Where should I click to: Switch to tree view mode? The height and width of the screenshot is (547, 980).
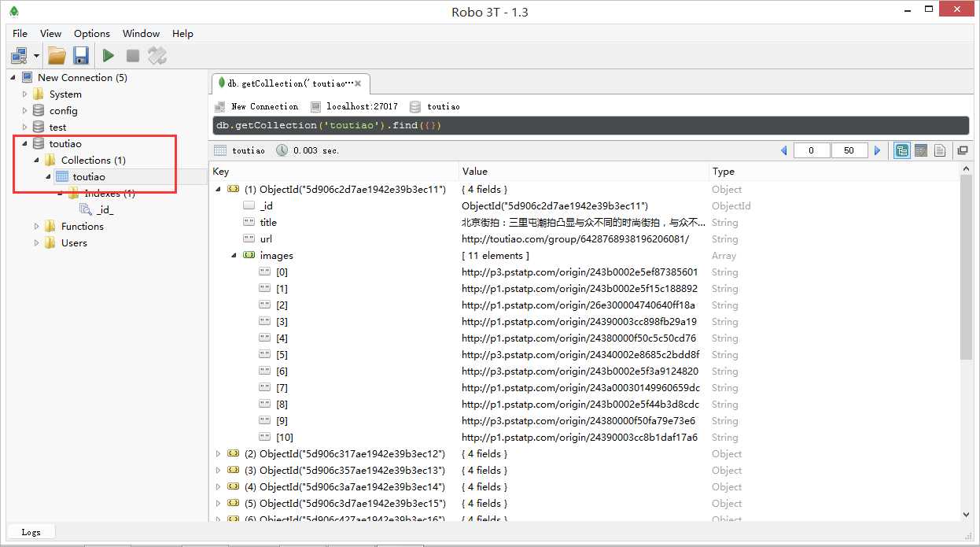(902, 150)
